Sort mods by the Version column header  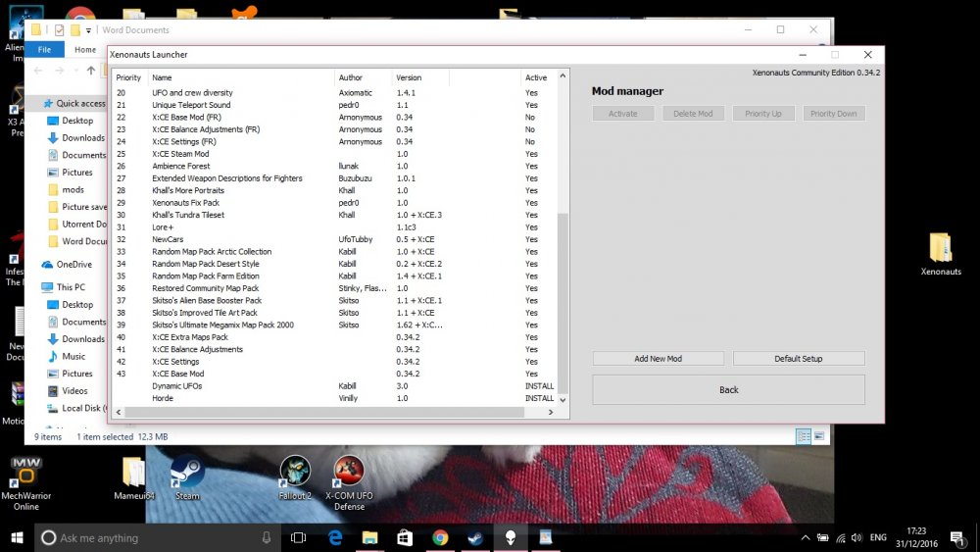420,77
